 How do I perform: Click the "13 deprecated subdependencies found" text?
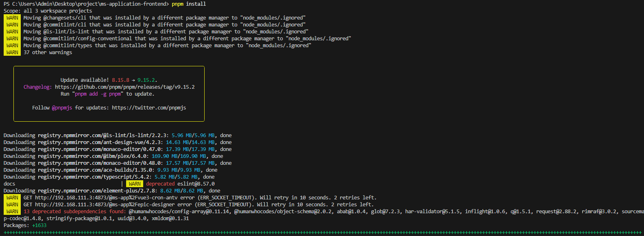coord(74,212)
